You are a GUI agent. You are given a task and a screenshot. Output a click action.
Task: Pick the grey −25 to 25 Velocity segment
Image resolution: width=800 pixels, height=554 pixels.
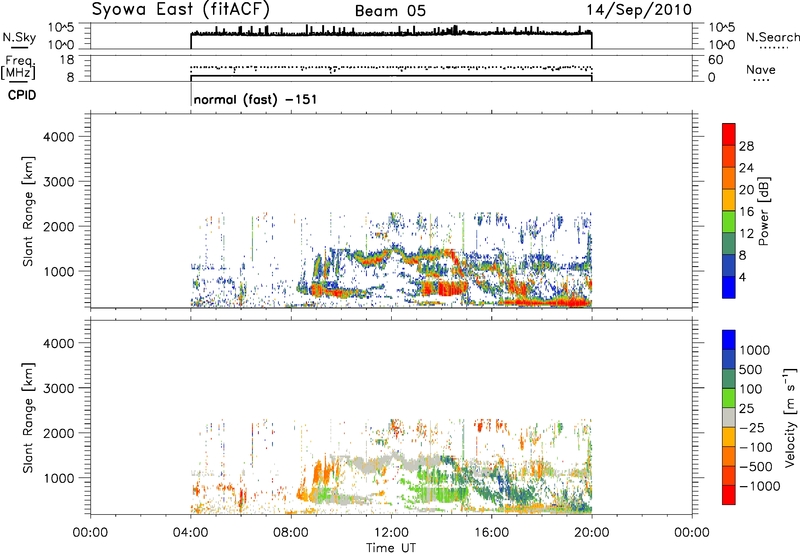[729, 417]
